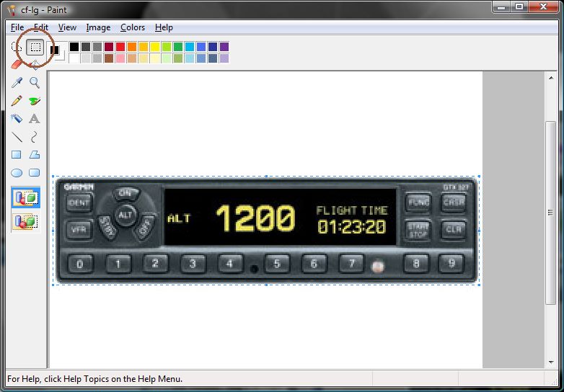Click the Paint app icon in title bar
This screenshot has height=392, width=564.
point(12,9)
